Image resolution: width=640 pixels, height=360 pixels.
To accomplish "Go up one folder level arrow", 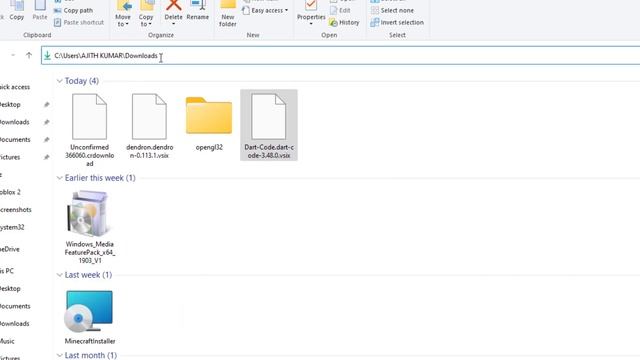I will pyautogui.click(x=29, y=56).
